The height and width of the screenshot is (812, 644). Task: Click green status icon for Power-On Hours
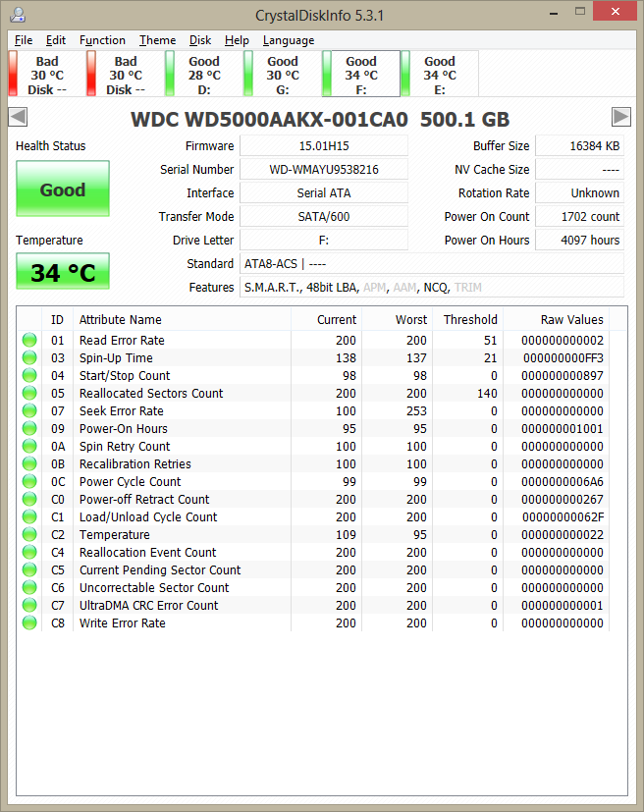click(29, 428)
